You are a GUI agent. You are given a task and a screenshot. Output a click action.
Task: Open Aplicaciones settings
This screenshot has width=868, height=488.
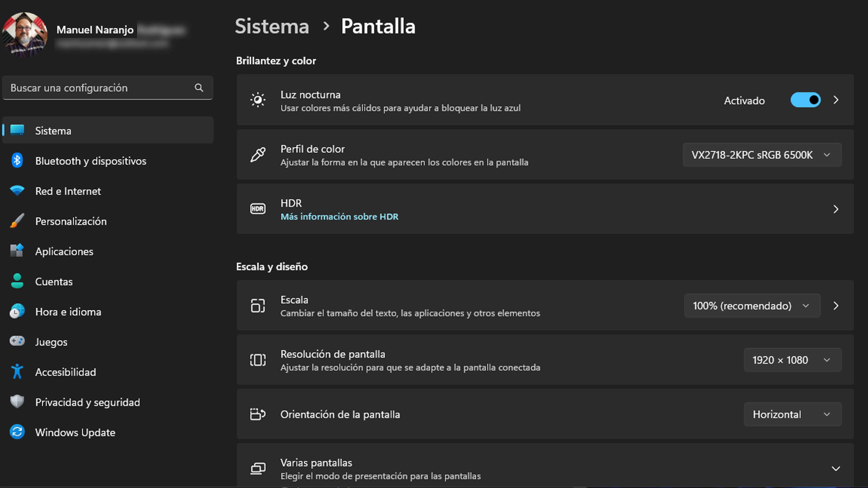(108, 251)
